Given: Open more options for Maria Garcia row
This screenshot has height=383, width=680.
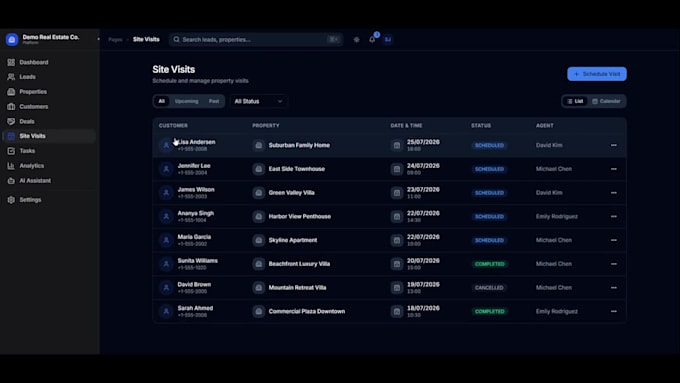Looking at the screenshot, I should tap(614, 240).
